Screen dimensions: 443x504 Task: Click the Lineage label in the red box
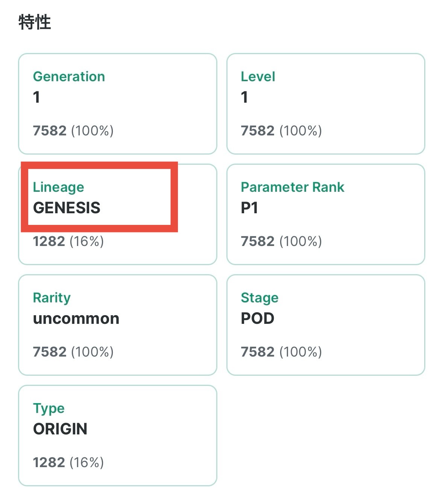58,187
